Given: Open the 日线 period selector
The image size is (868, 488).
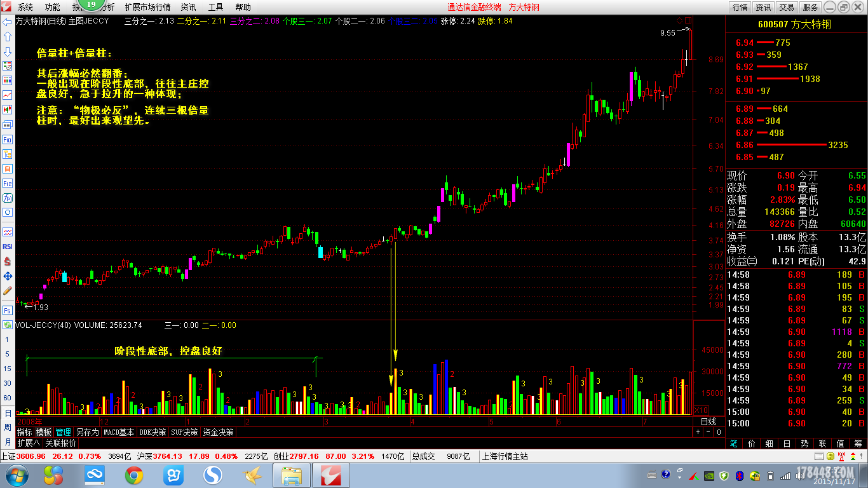Looking at the screenshot, I should pyautogui.click(x=709, y=421).
